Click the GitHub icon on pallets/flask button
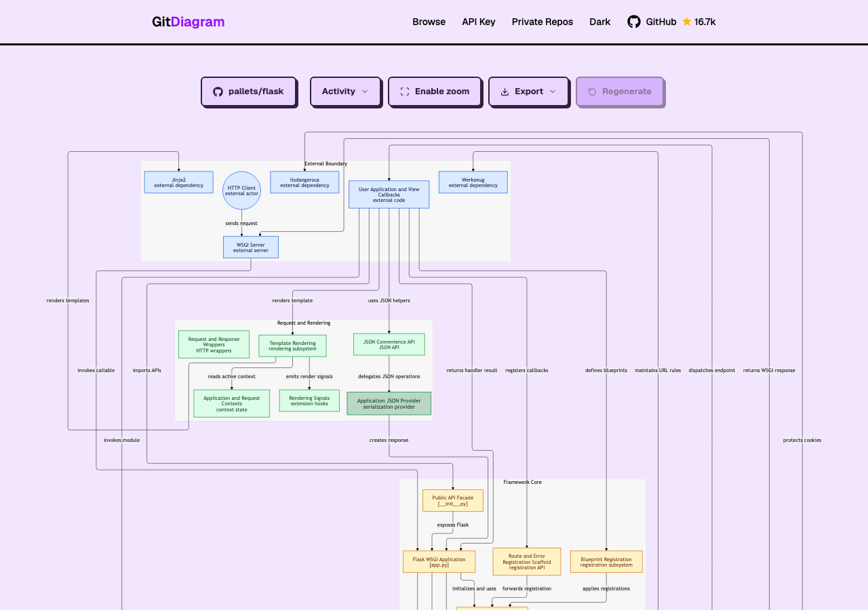The width and height of the screenshot is (868, 610). 218,91
